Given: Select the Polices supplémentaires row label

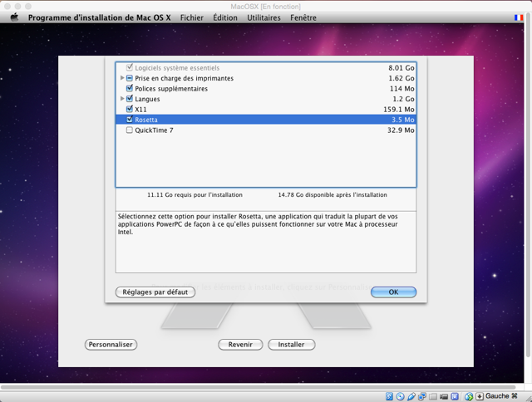Looking at the screenshot, I should (171, 89).
